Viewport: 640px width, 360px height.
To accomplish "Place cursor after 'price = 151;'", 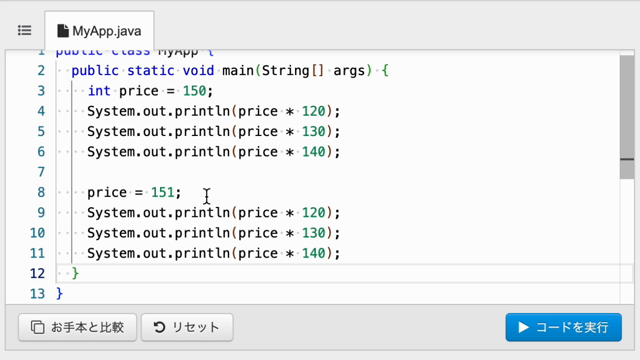I will coord(182,192).
